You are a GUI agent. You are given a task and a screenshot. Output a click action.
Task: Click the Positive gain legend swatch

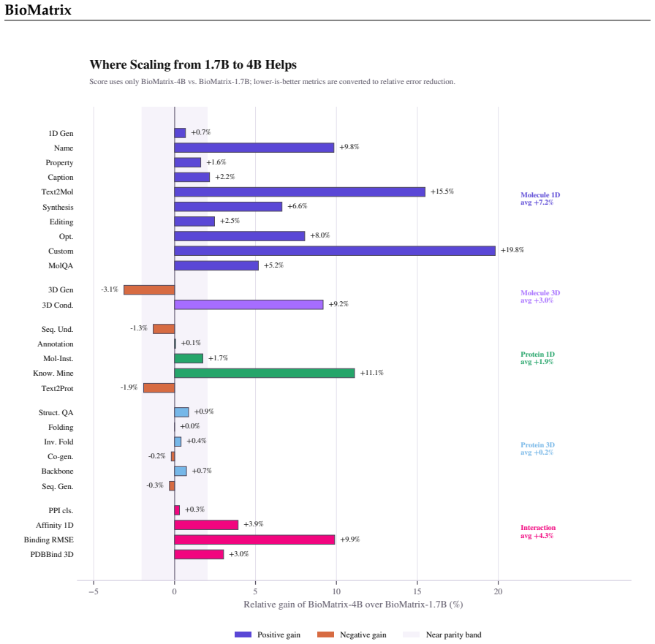point(243,634)
